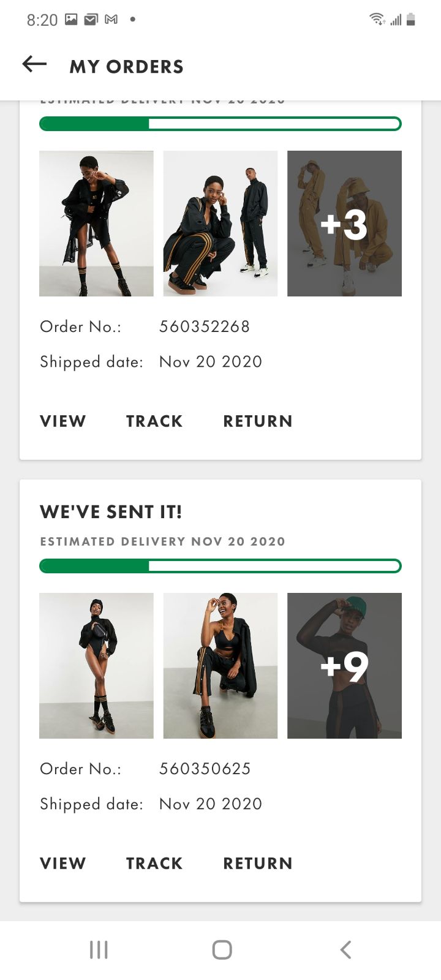Tap the image notification icon in status bar
The height and width of the screenshot is (980, 441).
click(72, 20)
